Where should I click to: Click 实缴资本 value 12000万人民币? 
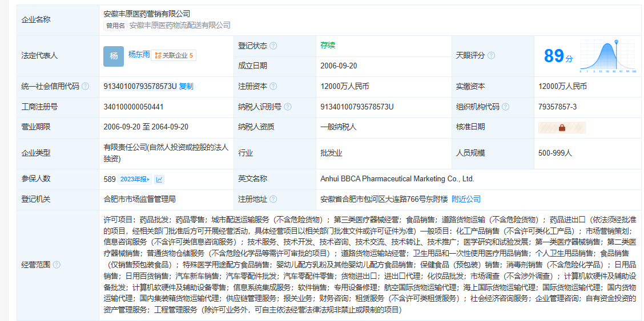(562, 87)
